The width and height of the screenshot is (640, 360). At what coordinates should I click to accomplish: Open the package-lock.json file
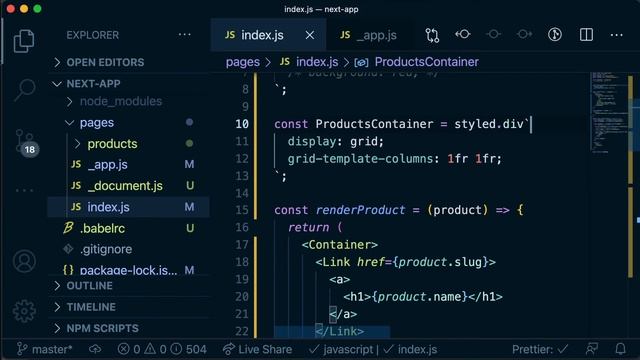pyautogui.click(x=128, y=270)
